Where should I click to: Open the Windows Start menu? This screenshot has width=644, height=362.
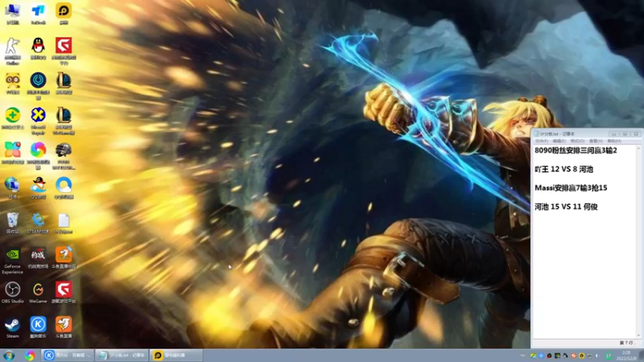point(9,356)
